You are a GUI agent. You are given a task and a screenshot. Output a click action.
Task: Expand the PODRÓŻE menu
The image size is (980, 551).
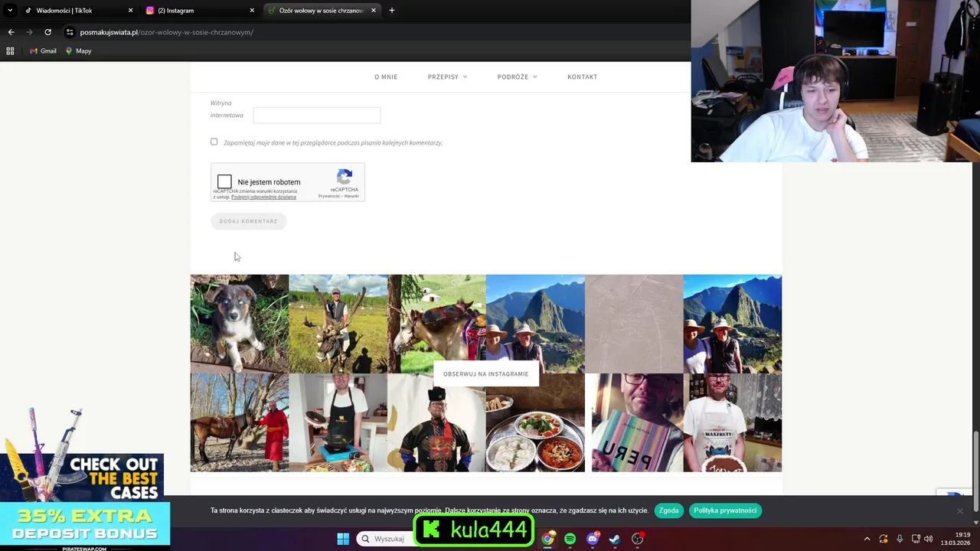(517, 77)
